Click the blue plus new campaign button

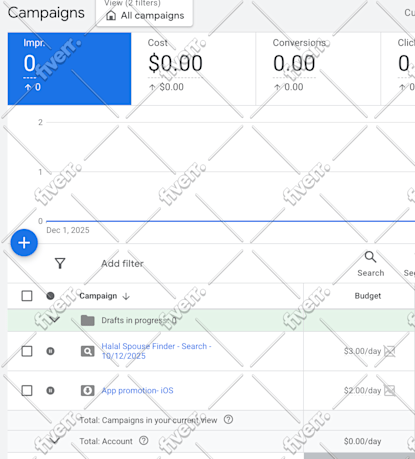[x=24, y=243]
